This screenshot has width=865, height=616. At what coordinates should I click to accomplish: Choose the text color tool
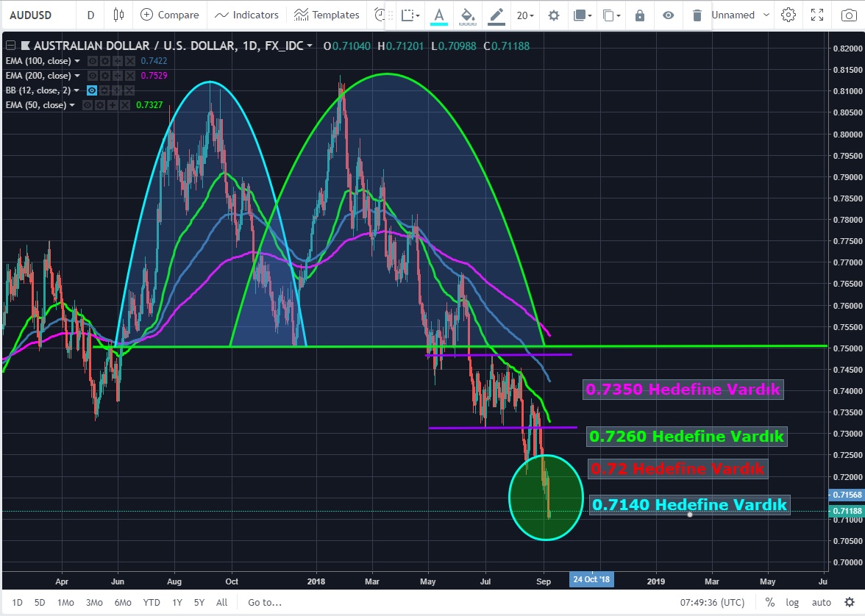pos(439,15)
